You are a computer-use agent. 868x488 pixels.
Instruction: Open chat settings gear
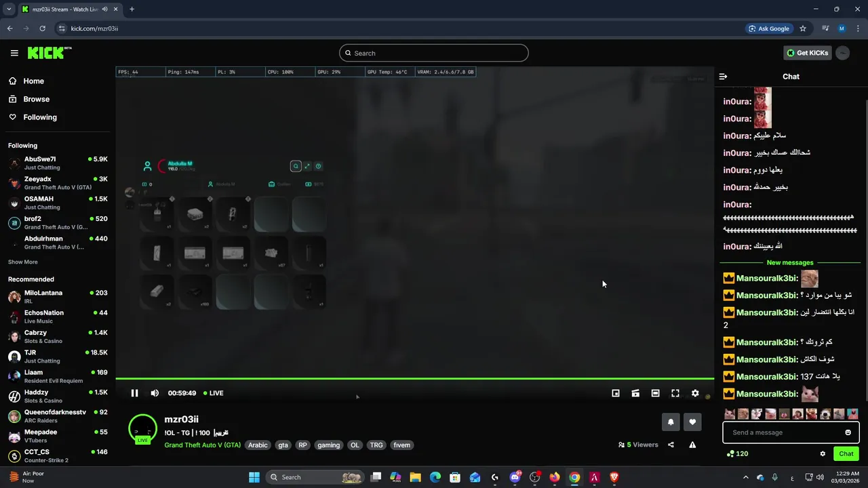tap(823, 454)
